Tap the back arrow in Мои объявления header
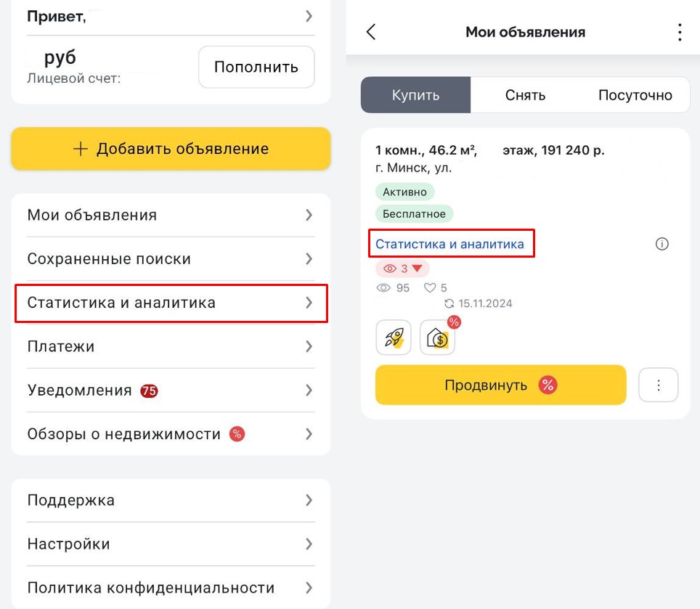Viewport: 700px width, 609px height. click(371, 32)
